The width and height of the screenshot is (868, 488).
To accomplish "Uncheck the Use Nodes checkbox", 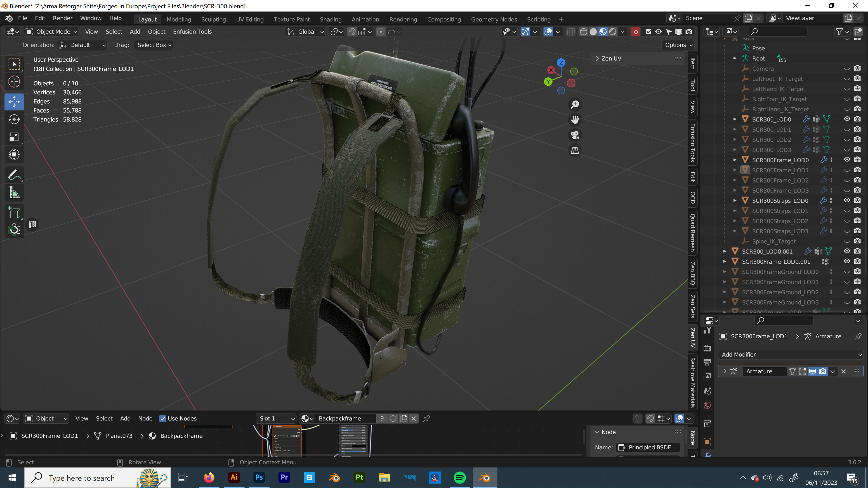I will (x=163, y=418).
